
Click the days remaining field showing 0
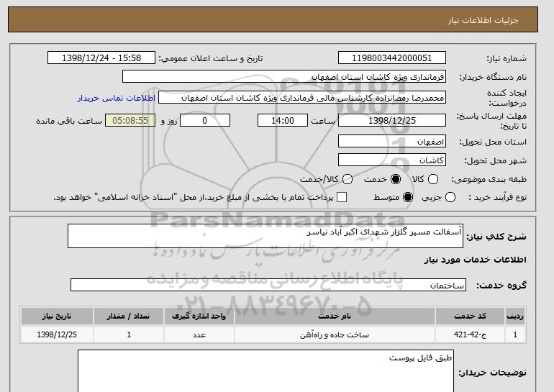pos(205,120)
